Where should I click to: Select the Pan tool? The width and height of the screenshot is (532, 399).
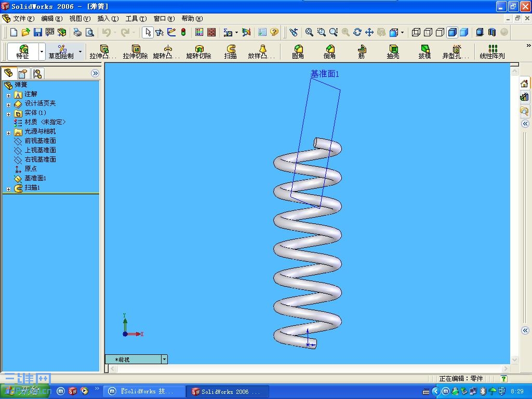369,32
